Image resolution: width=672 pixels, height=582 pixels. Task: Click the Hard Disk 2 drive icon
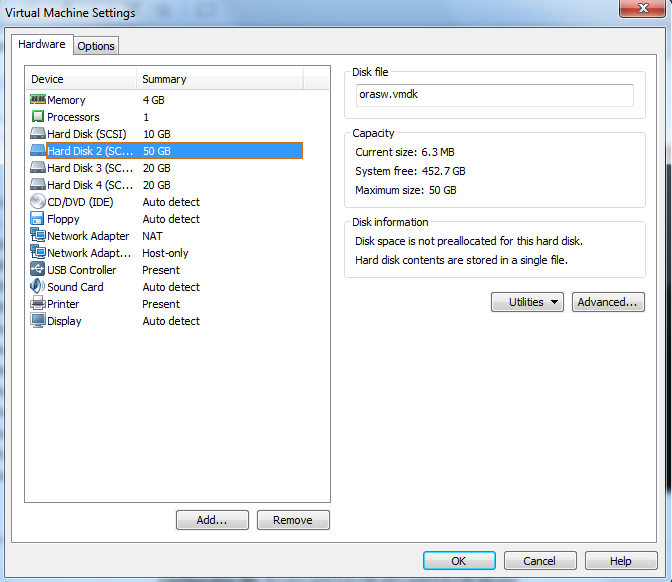(x=38, y=150)
